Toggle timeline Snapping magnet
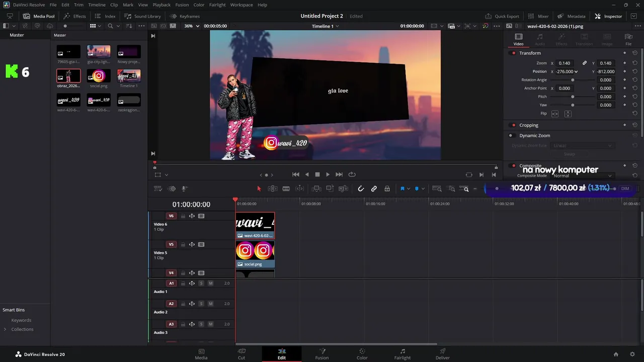 pyautogui.click(x=361, y=189)
